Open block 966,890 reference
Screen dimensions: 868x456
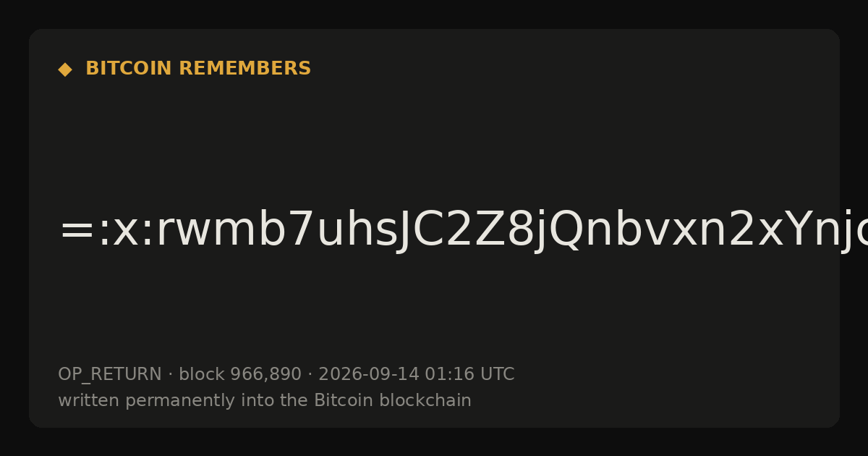(x=240, y=375)
